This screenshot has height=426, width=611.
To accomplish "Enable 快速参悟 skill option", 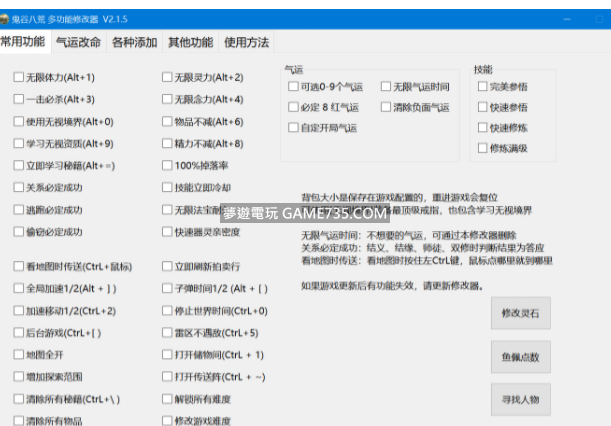I will tap(482, 107).
